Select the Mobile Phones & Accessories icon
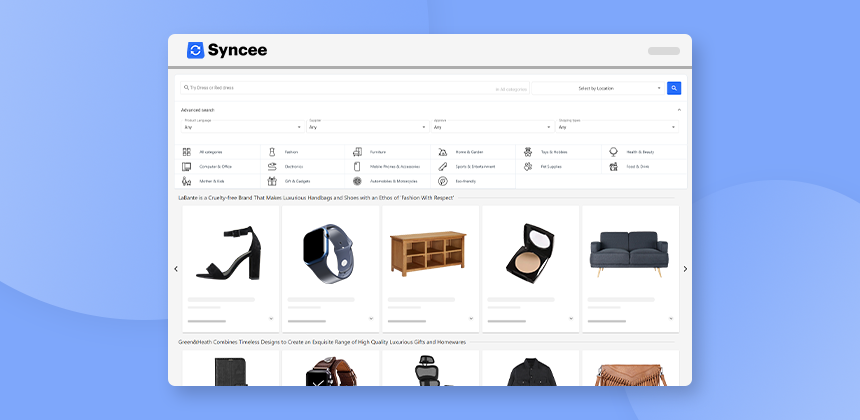 click(x=357, y=167)
